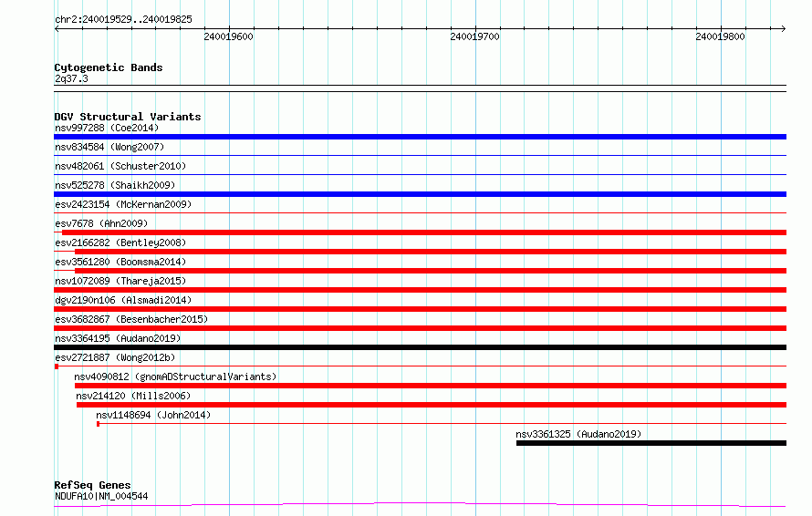Viewport: 812px width, 516px height.
Task: Select the esv7678 (Ahn2009) label
Action: coord(101,223)
